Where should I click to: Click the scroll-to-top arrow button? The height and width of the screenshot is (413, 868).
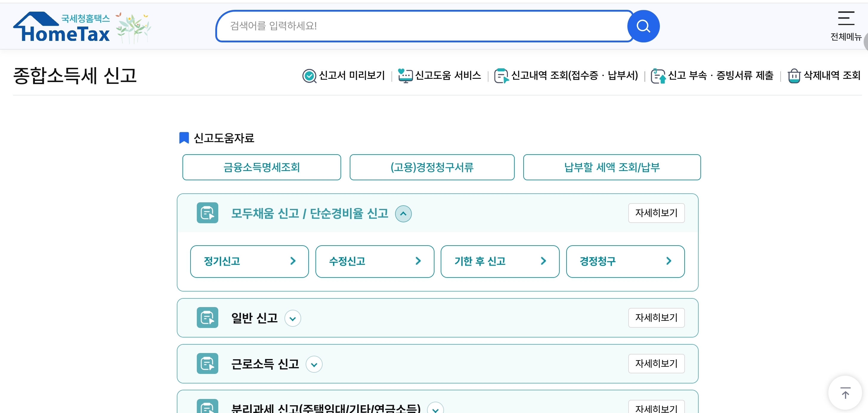[845, 392]
